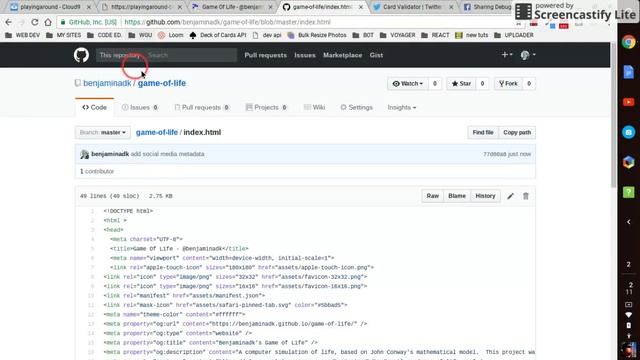
Task: Star the repository
Action: point(461,84)
